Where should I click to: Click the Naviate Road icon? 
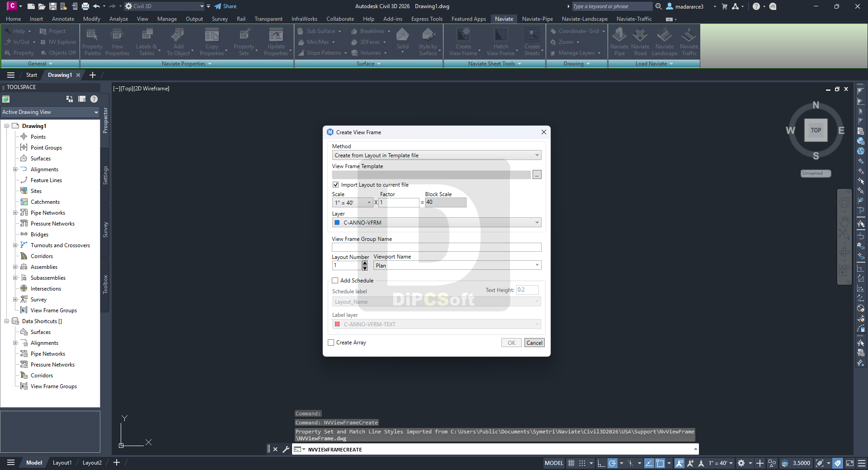640,42
